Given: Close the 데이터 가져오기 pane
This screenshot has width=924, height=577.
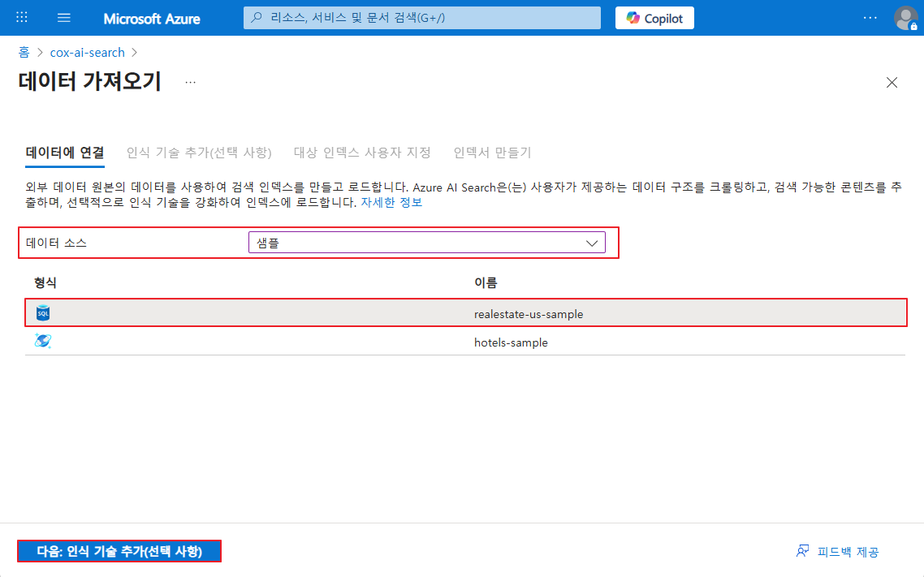Looking at the screenshot, I should pyautogui.click(x=892, y=83).
